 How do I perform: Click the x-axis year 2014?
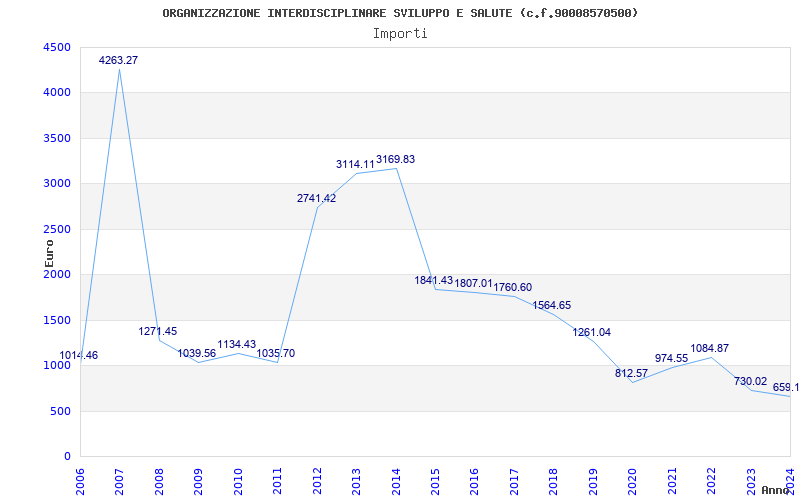tap(395, 482)
